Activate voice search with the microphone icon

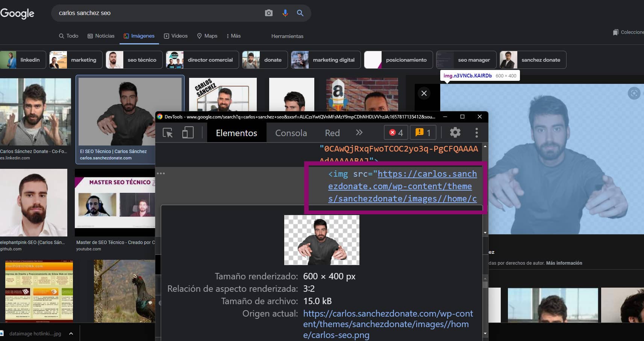pyautogui.click(x=285, y=12)
